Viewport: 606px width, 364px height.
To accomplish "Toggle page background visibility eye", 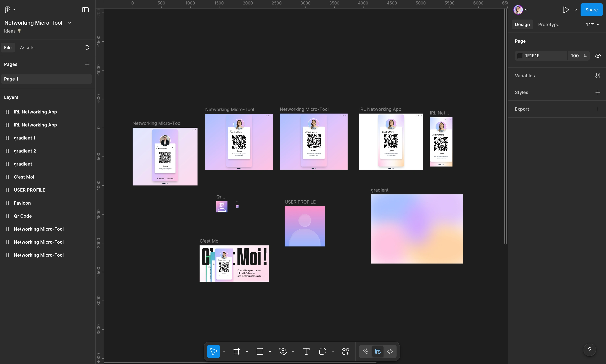I will coord(598,56).
